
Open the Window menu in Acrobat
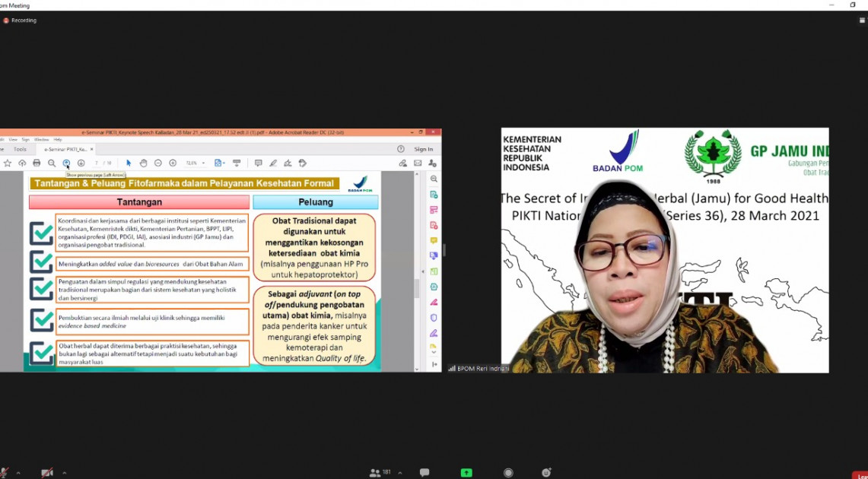pos(41,140)
